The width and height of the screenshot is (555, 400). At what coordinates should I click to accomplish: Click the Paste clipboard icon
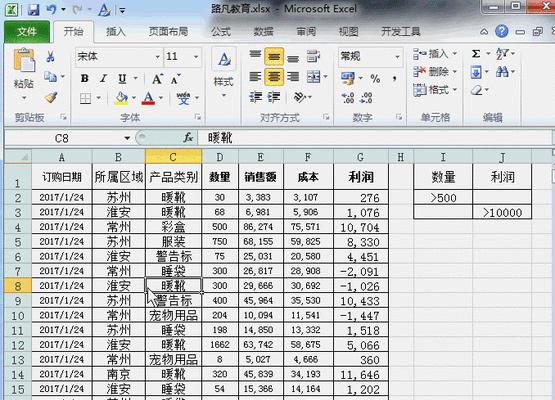pyautogui.click(x=24, y=60)
